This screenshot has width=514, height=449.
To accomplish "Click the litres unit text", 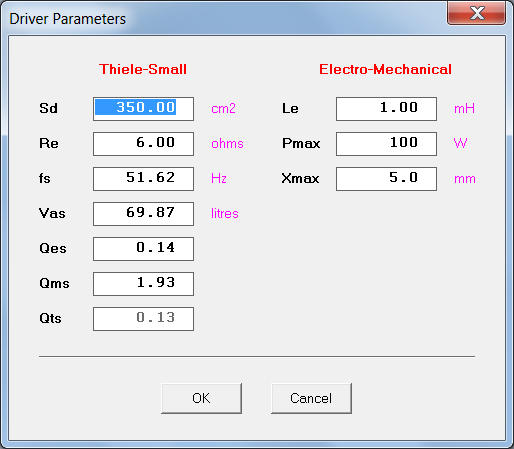I will [x=225, y=214].
